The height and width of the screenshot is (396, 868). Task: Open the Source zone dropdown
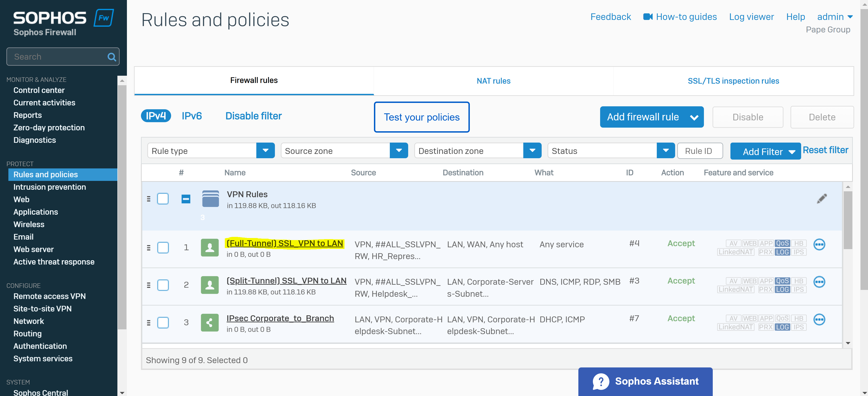[344, 151]
